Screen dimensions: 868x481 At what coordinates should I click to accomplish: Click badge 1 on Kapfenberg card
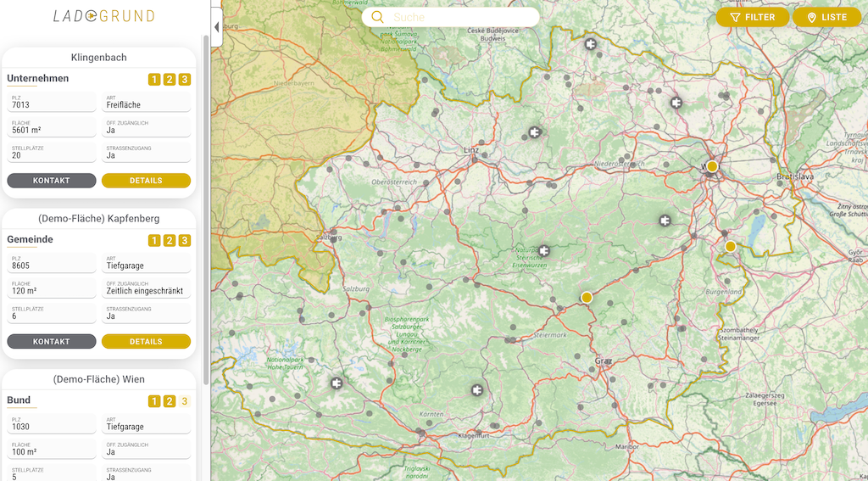pos(154,241)
